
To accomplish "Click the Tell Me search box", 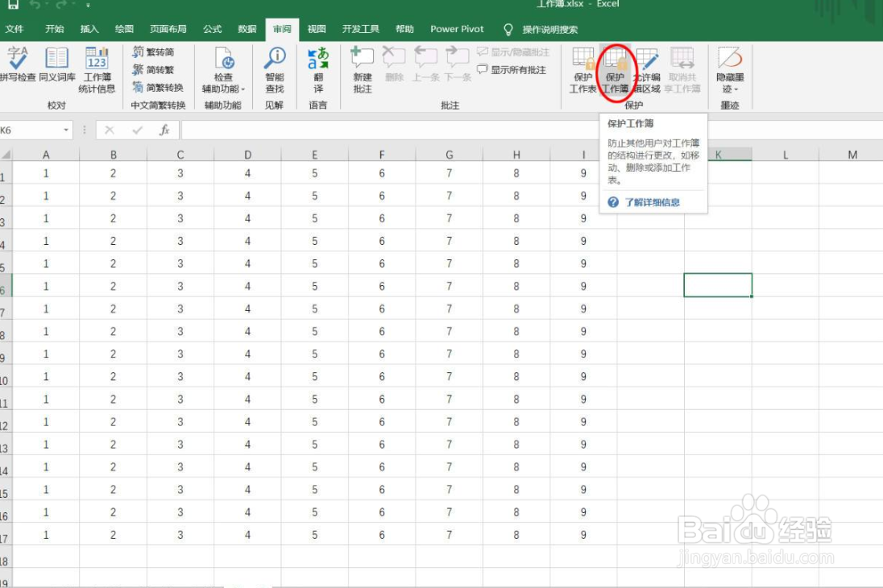I will [549, 29].
